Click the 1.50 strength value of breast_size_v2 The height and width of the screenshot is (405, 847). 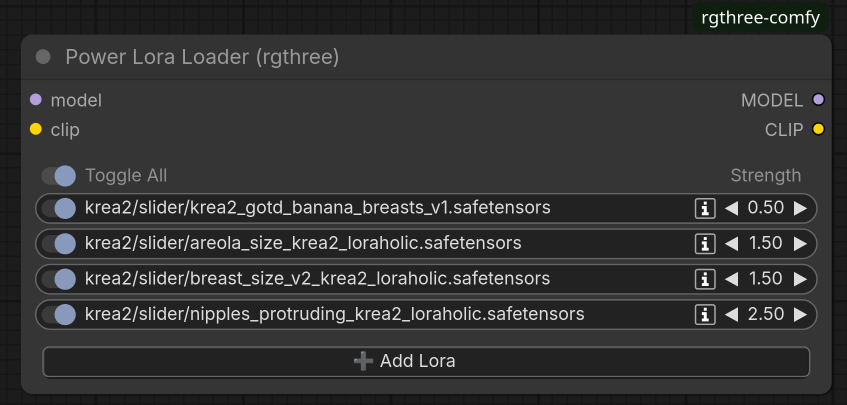tap(765, 279)
